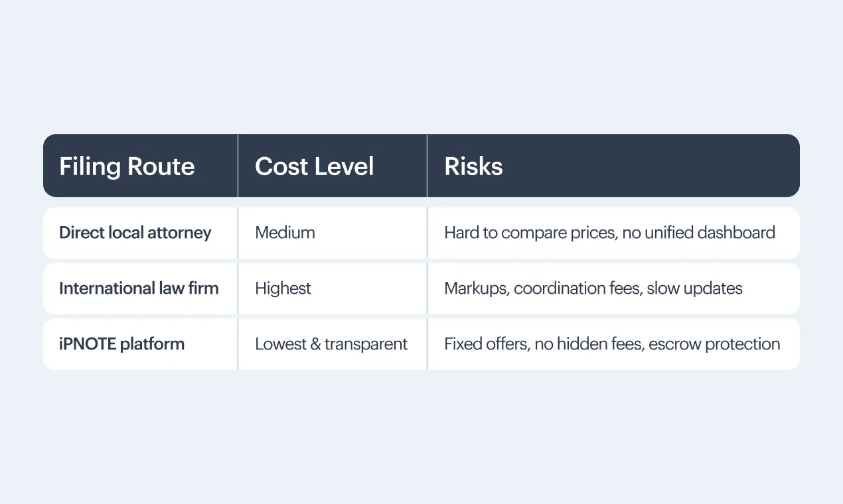The image size is (843, 504).
Task: Click the "no unified dashboard" phrase
Action: (698, 233)
